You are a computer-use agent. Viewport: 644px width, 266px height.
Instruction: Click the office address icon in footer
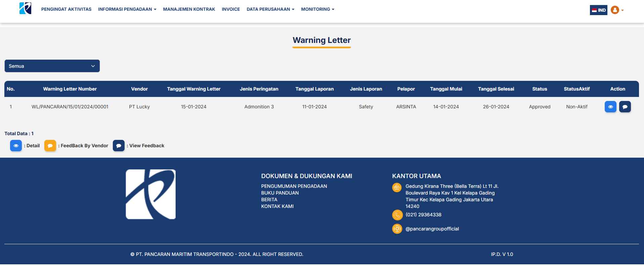(397, 187)
